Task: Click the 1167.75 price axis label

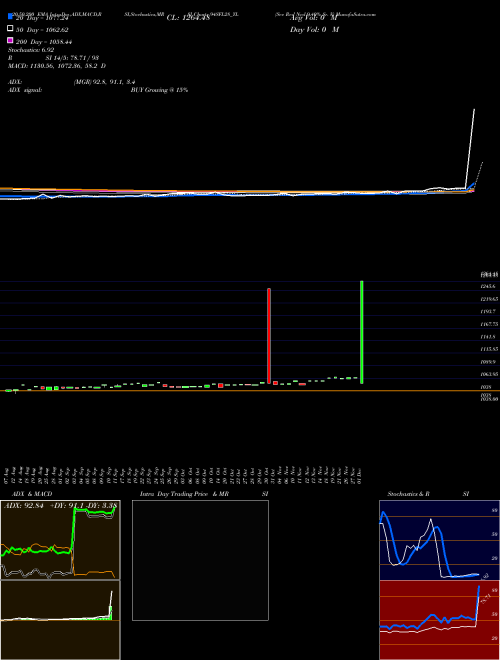Action: pos(490,324)
